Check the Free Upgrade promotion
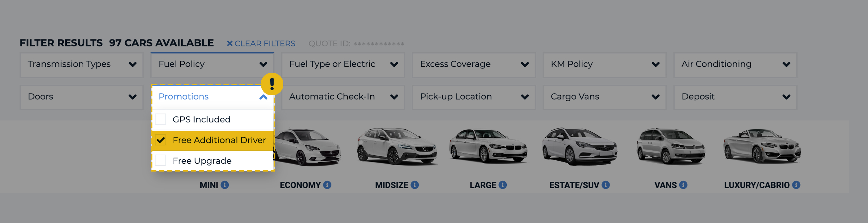Screen dimensions: 868x223 point(161,161)
